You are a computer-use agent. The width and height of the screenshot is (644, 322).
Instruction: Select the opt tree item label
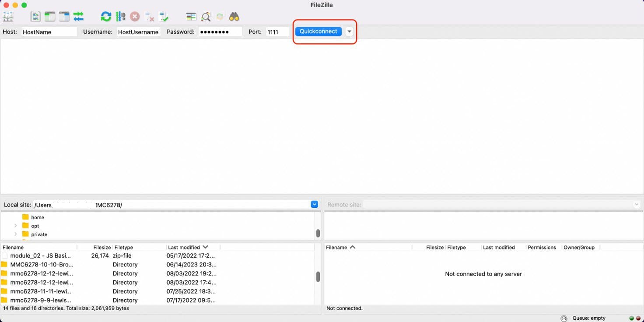point(35,226)
